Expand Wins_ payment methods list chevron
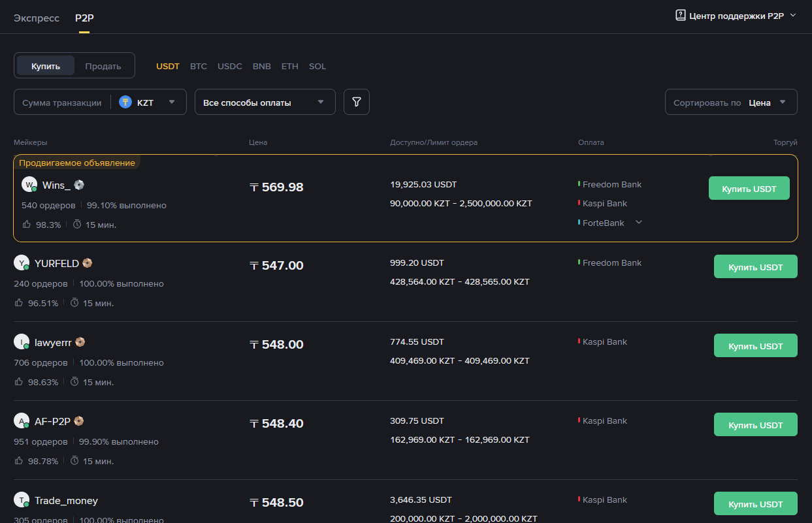The width and height of the screenshot is (812, 523). point(639,223)
